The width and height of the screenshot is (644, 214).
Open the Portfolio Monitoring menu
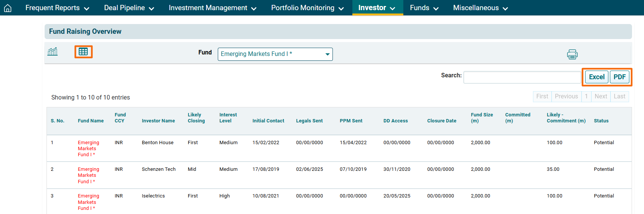307,8
